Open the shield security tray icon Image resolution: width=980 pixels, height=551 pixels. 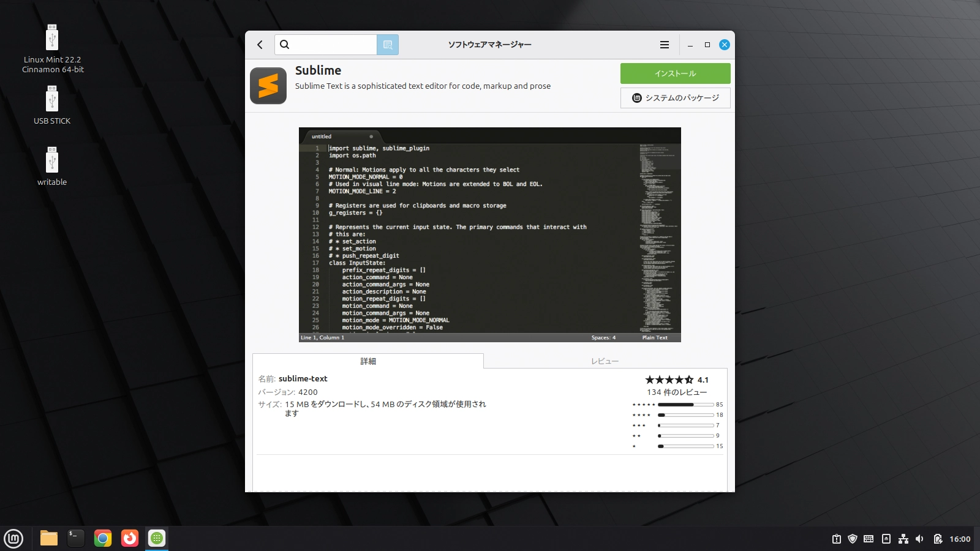click(x=853, y=539)
